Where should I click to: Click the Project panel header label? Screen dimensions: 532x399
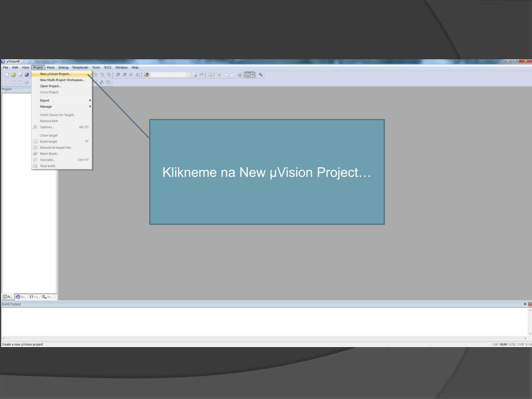pyautogui.click(x=7, y=89)
